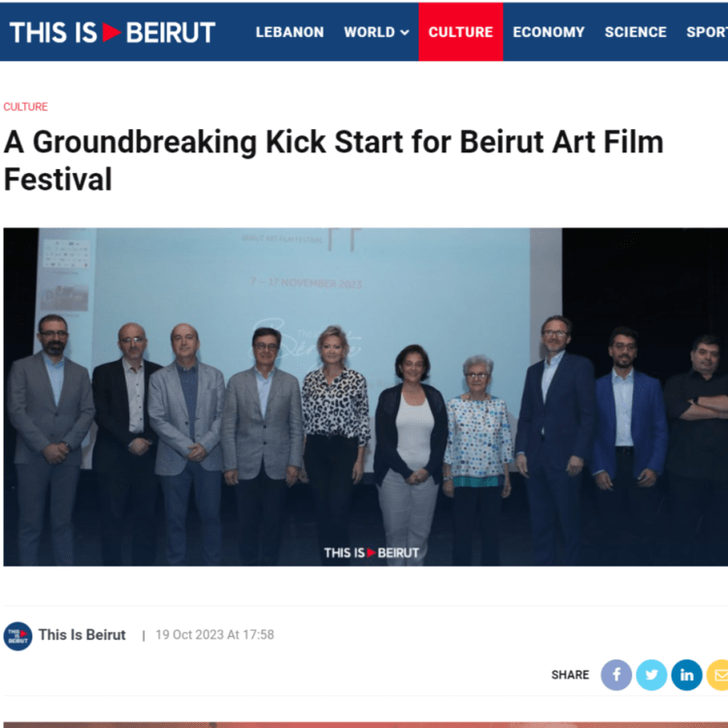Click the red Culture category link
Image resolution: width=728 pixels, height=728 pixels.
click(x=25, y=107)
